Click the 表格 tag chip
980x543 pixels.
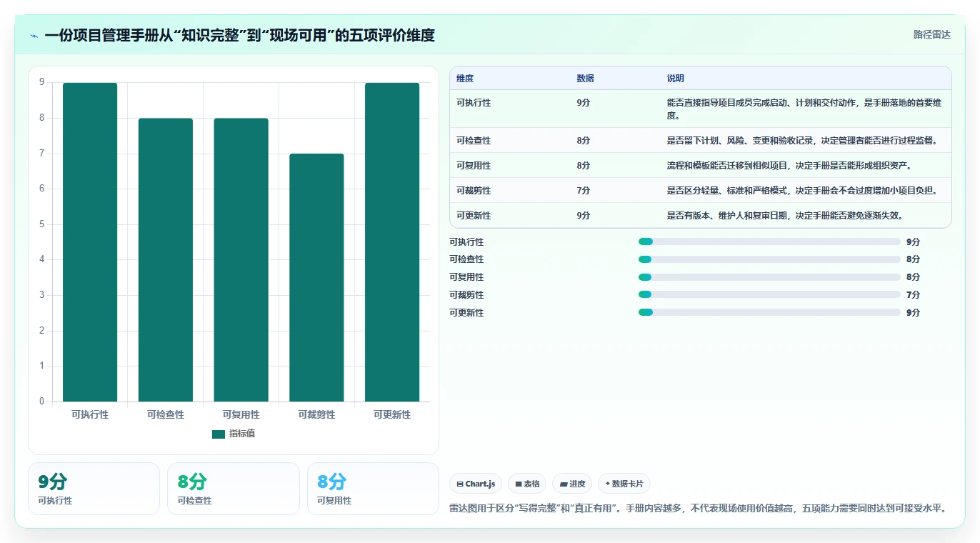click(527, 484)
